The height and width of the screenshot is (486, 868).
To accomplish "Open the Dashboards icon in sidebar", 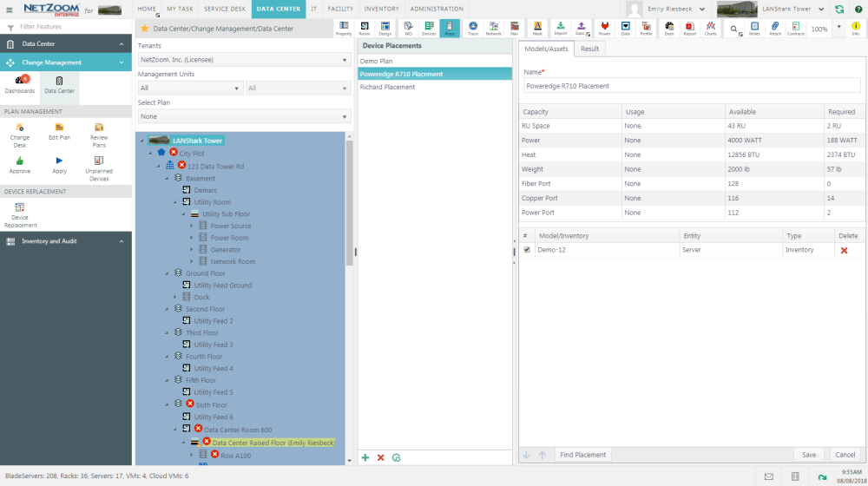I will [20, 85].
